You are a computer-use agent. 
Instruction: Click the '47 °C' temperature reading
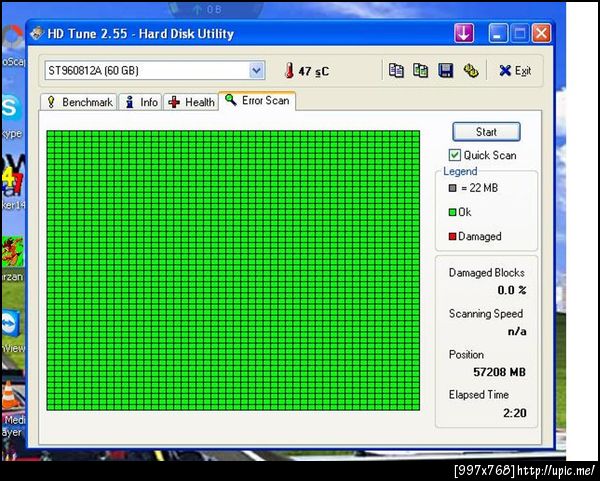[x=313, y=71]
